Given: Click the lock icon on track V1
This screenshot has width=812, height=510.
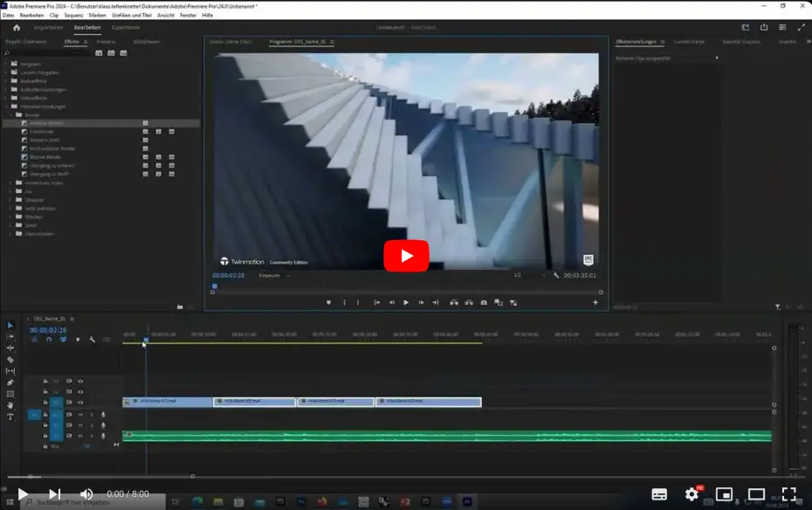Looking at the screenshot, I should pyautogui.click(x=45, y=402).
